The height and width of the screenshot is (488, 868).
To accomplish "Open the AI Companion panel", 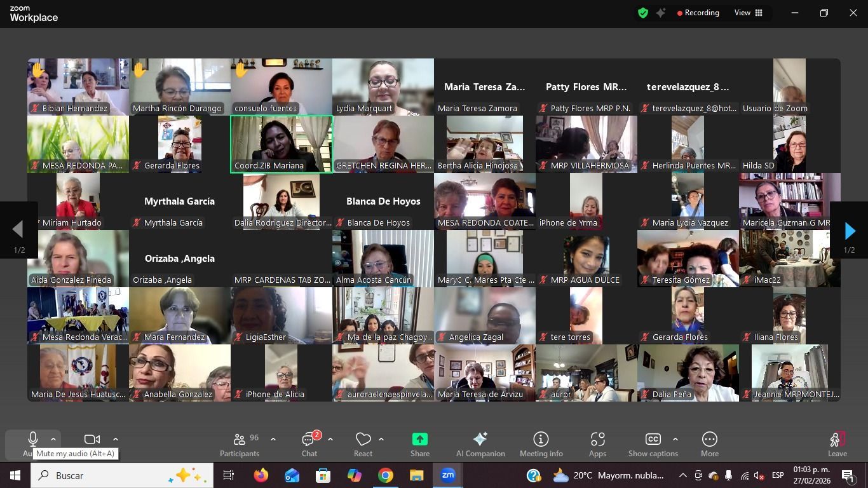I will click(480, 444).
